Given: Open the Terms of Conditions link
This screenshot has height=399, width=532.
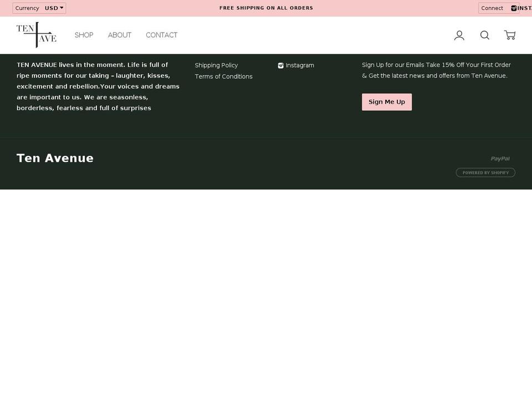Looking at the screenshot, I should pos(223,76).
